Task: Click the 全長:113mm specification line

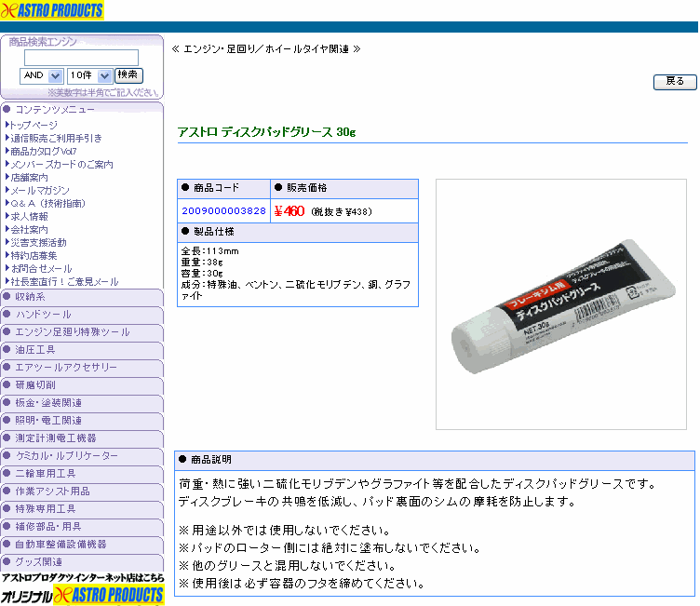Action: [209, 251]
